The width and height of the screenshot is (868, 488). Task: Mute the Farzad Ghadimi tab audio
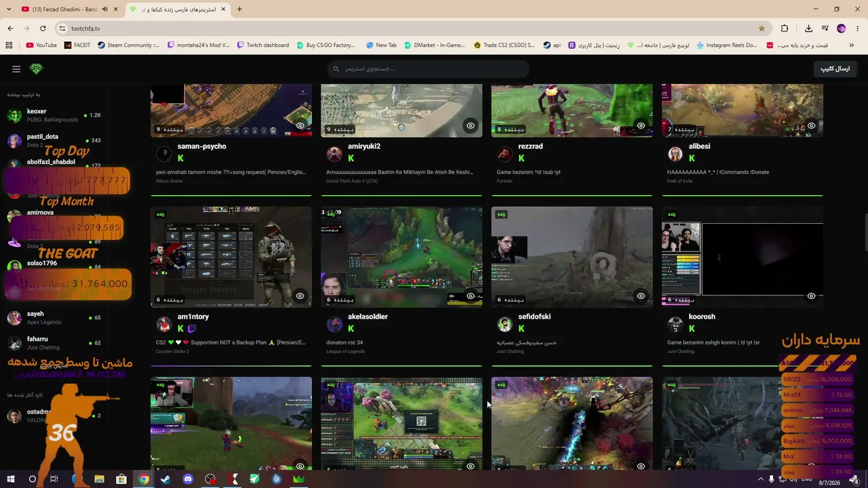[x=104, y=9]
